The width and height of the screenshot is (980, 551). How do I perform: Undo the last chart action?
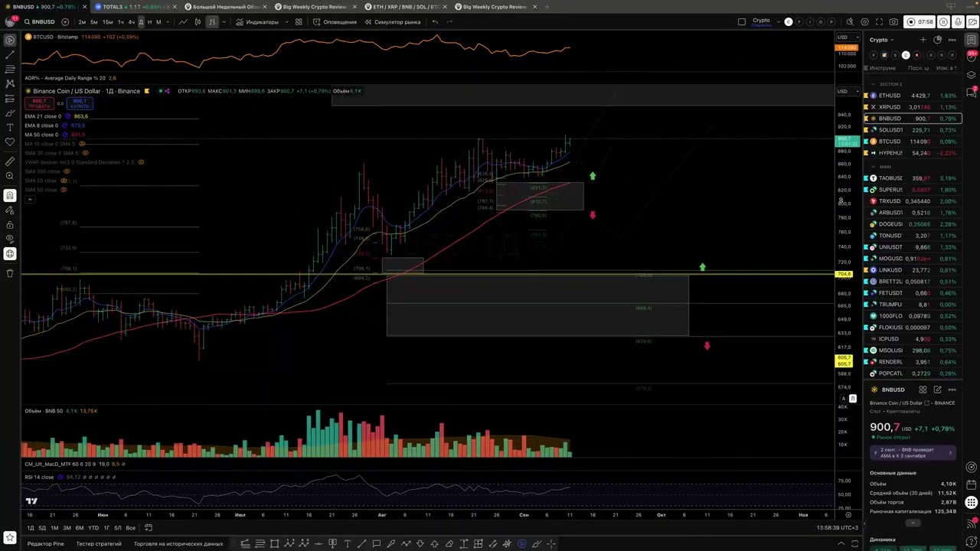435,22
